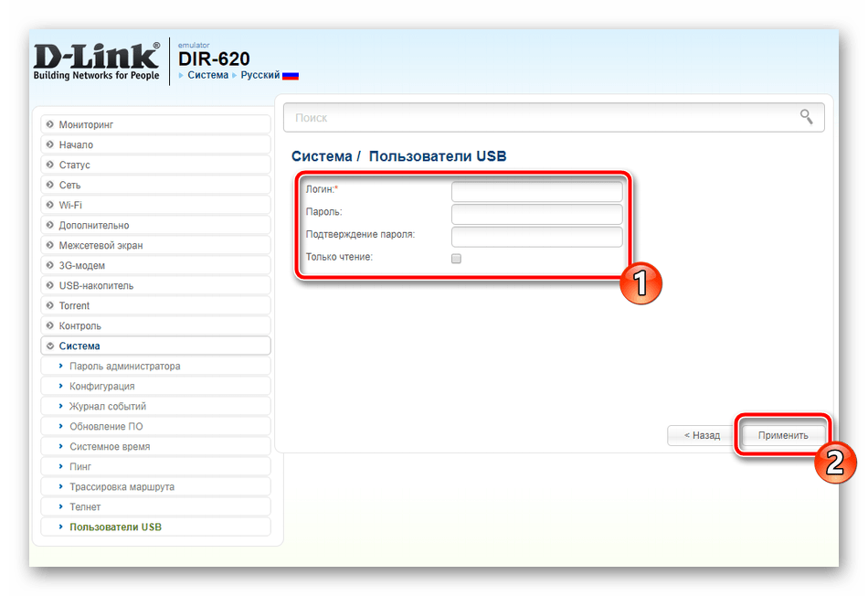Focus the Пароль input field
This screenshot has width=868, height=596.
(x=537, y=215)
